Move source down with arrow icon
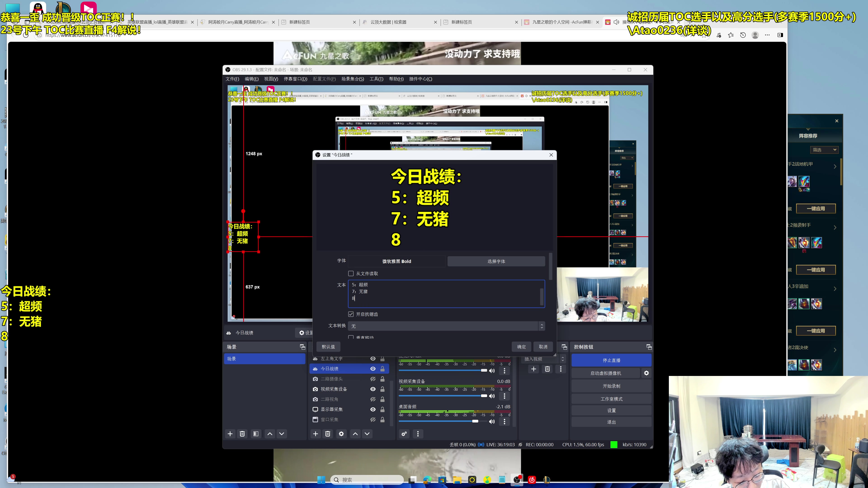The height and width of the screenshot is (488, 868). click(367, 434)
